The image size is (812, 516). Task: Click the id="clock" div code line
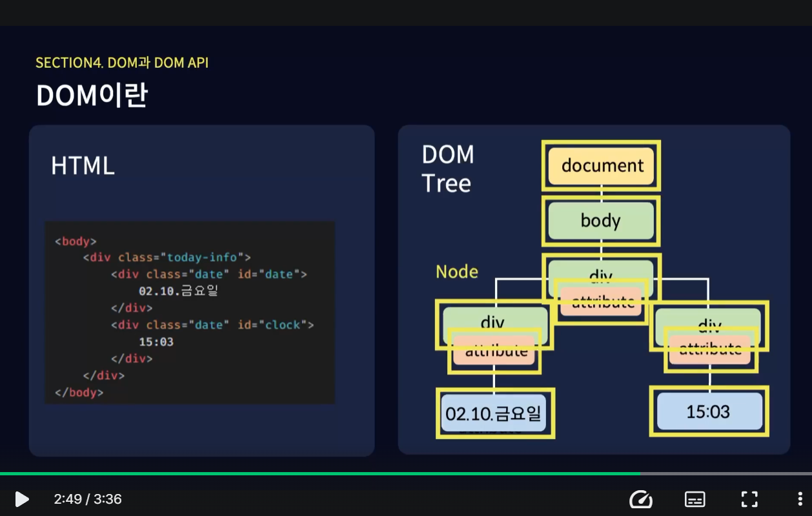(x=212, y=325)
